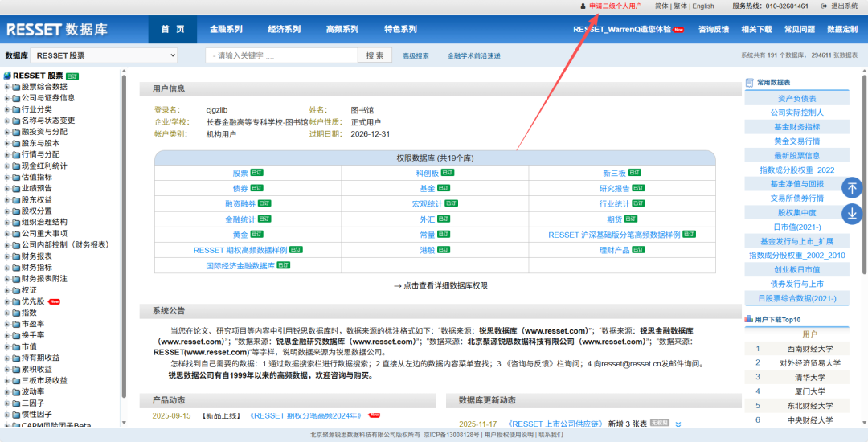Image resolution: width=868 pixels, height=442 pixels.
Task: Open the 国际经济金融数据库 link
Action: (240, 265)
